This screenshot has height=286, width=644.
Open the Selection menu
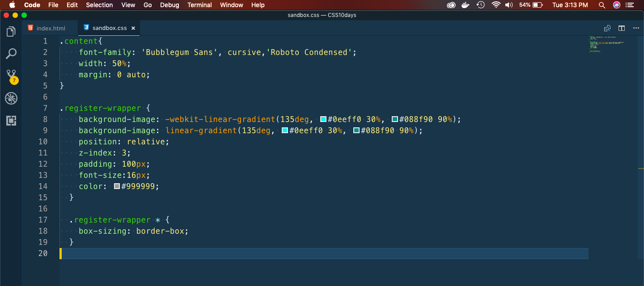pos(99,5)
